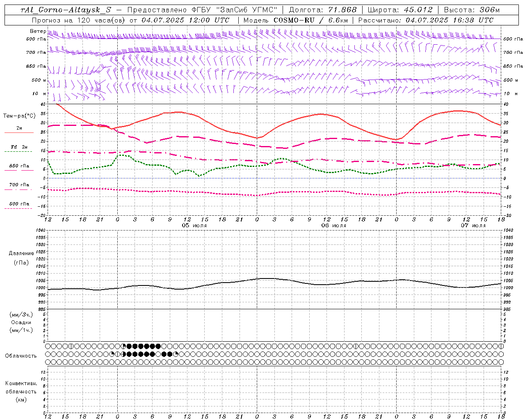Viewport: 525px width, 420px height.
Task: Click the (мм/1ч.) precipitation unit label
Action: [x=21, y=330]
